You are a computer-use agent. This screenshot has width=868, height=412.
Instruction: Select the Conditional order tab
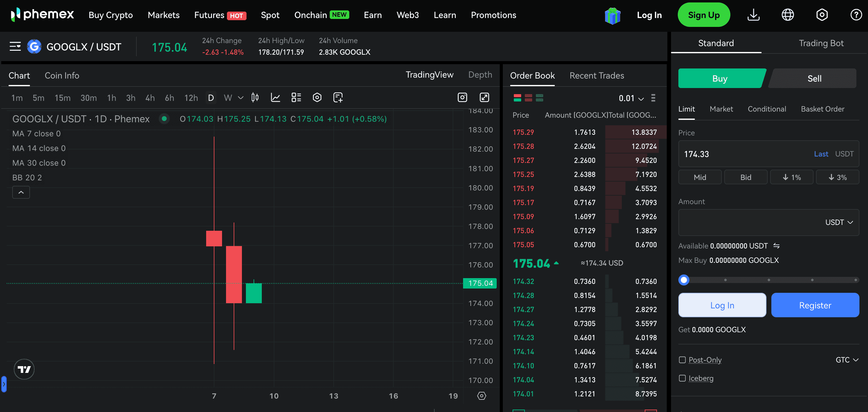coord(766,109)
